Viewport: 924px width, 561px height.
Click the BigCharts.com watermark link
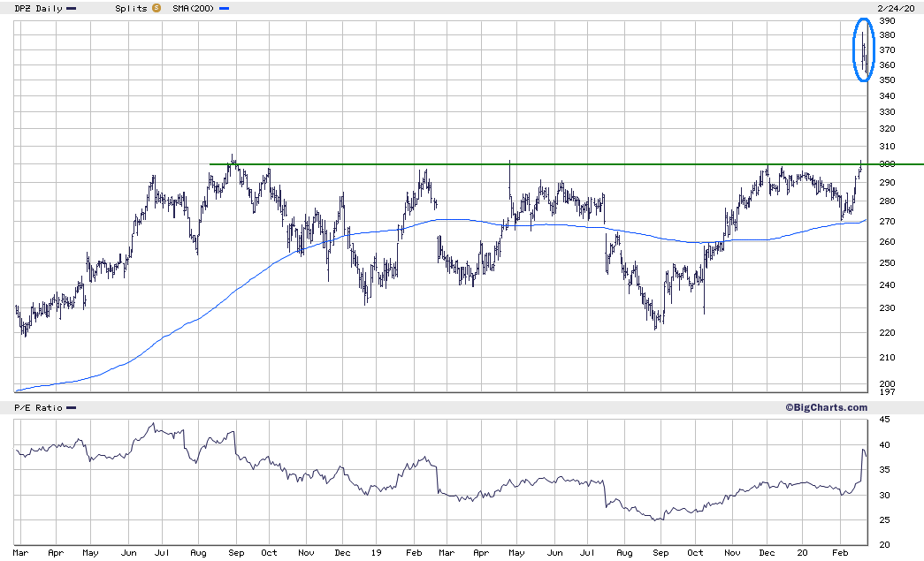[826, 407]
